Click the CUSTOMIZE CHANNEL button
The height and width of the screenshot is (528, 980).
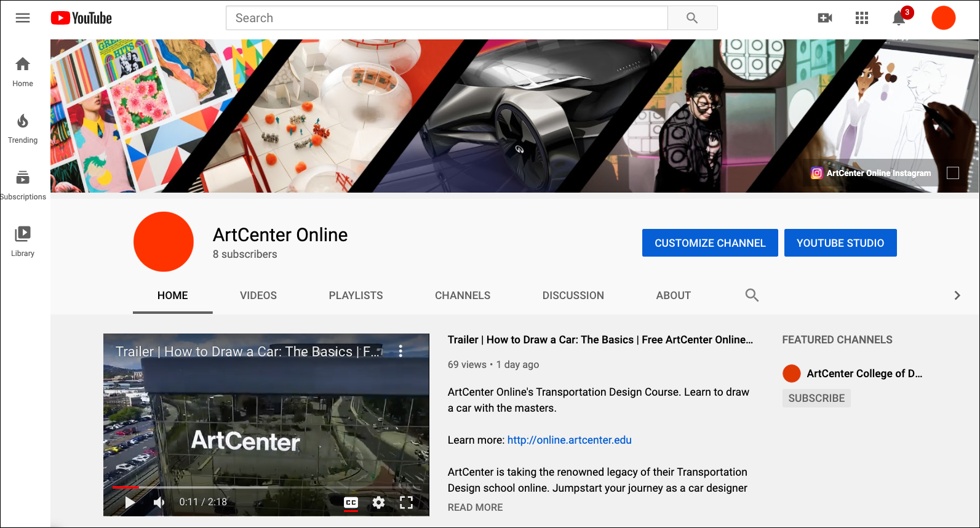[709, 243]
